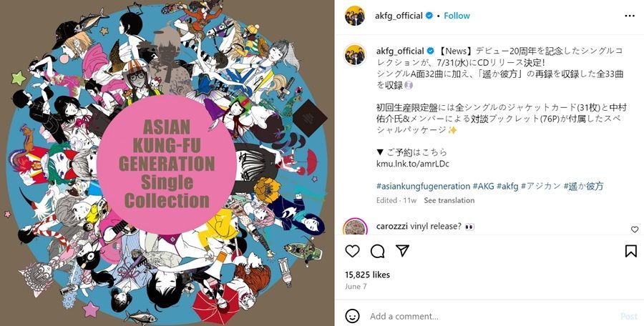Click the akfg_official username in the header
The height and width of the screenshot is (326, 644).
pos(399,16)
